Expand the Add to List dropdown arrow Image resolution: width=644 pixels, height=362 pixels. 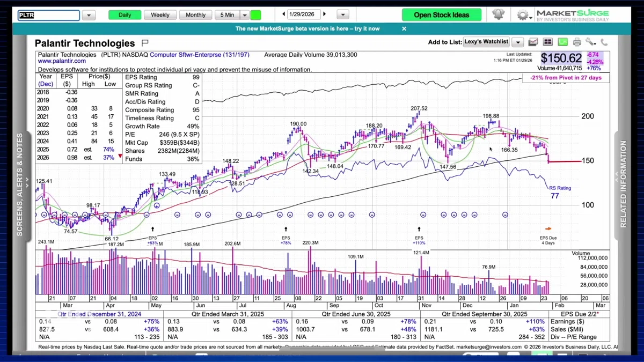[x=517, y=42]
